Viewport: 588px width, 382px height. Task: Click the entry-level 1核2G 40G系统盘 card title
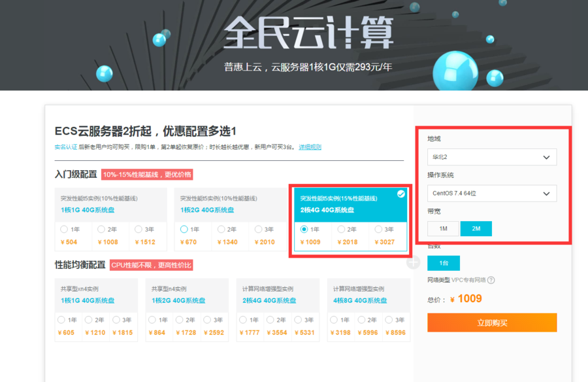point(207,210)
